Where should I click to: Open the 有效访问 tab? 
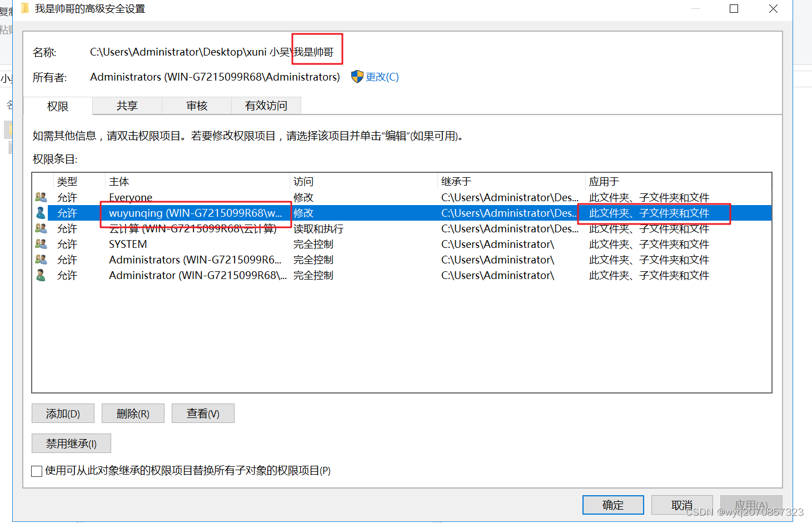266,106
